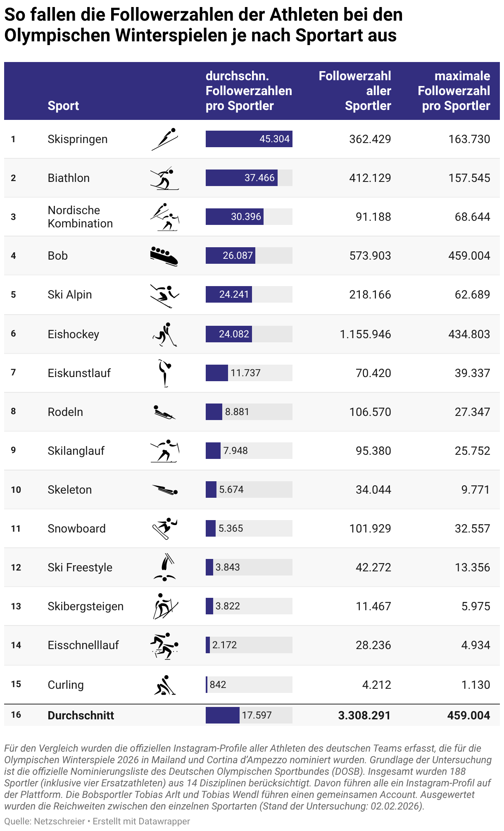Click the ski jumping pictogram icon
Image resolution: width=504 pixels, height=831 pixels.
pyautogui.click(x=164, y=139)
